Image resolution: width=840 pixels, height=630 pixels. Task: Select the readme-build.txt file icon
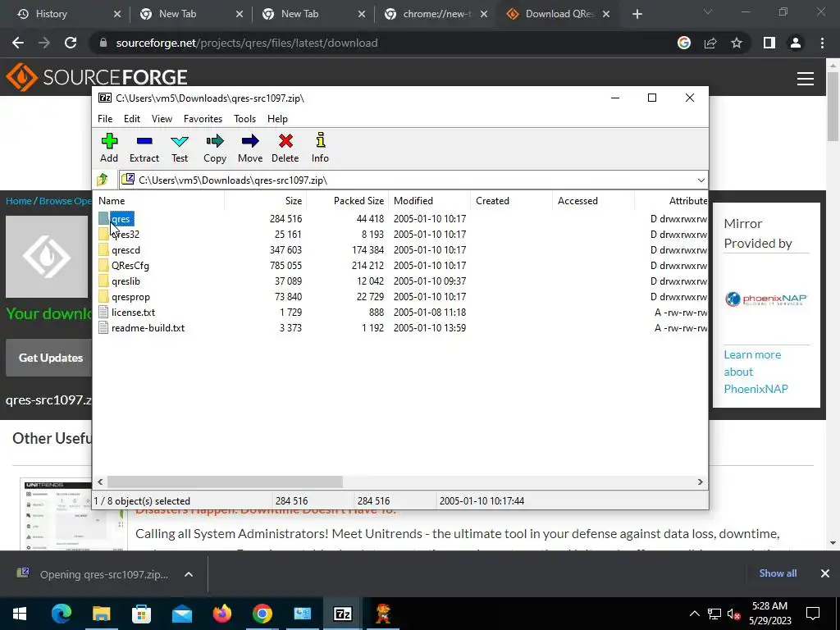(x=103, y=327)
